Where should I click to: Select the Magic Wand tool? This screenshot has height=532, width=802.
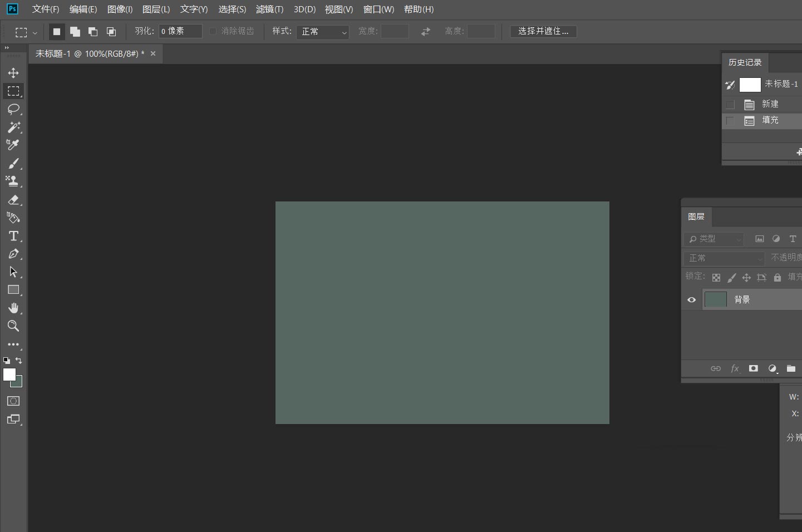13,127
